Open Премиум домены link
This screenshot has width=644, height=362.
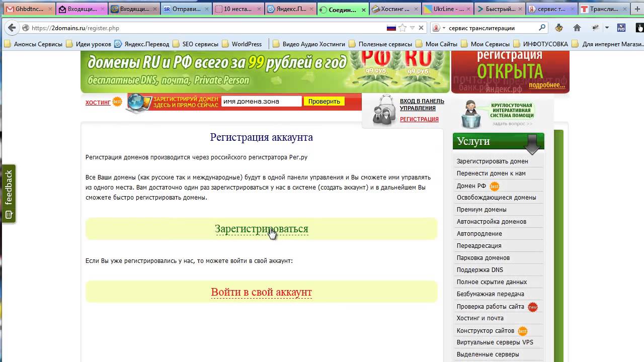(481, 210)
